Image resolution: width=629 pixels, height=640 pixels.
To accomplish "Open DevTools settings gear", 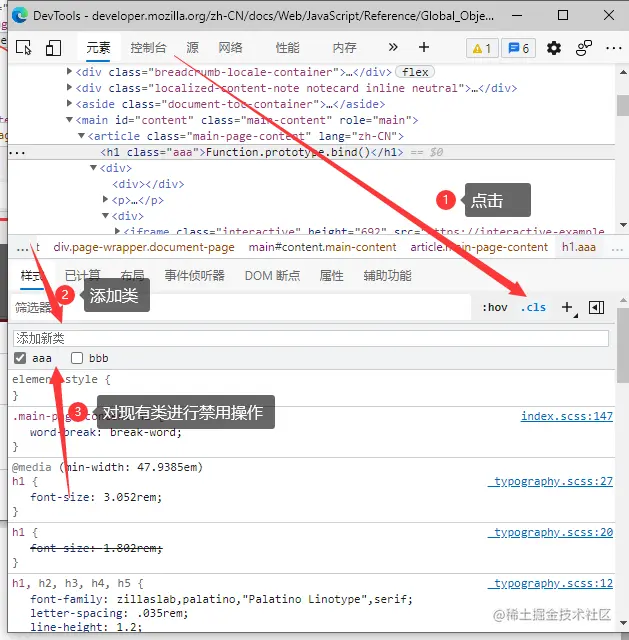I will [x=554, y=48].
